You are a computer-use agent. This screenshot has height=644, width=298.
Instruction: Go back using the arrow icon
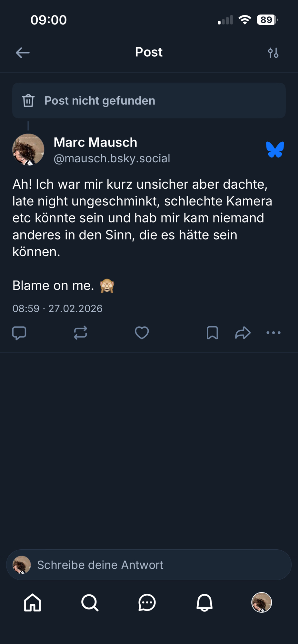tap(23, 52)
